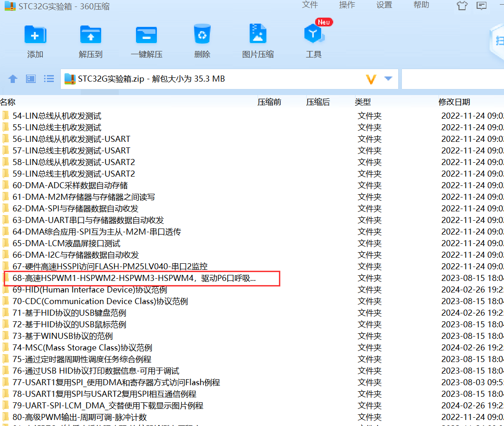Select folder 57-LIN总线主机收发测试-USART

[71, 151]
